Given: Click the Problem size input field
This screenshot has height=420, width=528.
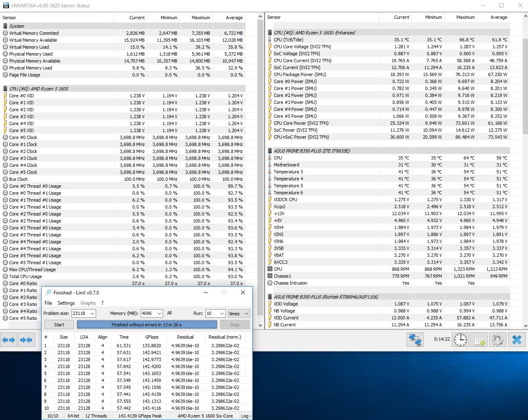Looking at the screenshot, I should point(81,313).
